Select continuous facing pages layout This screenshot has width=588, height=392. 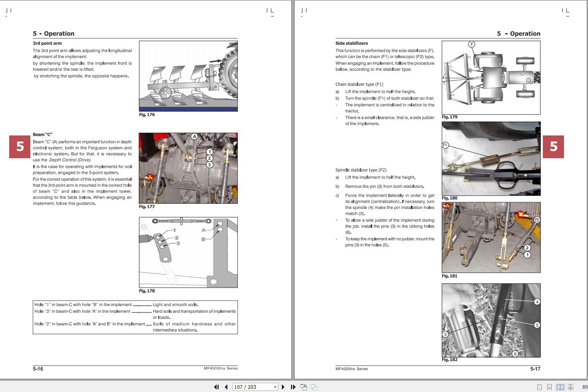click(570, 387)
